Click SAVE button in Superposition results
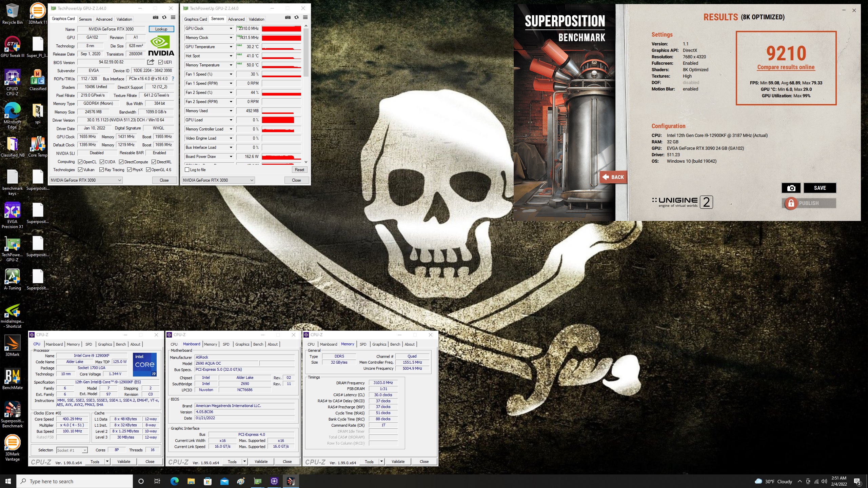Viewport: 868px width, 488px height. [820, 188]
